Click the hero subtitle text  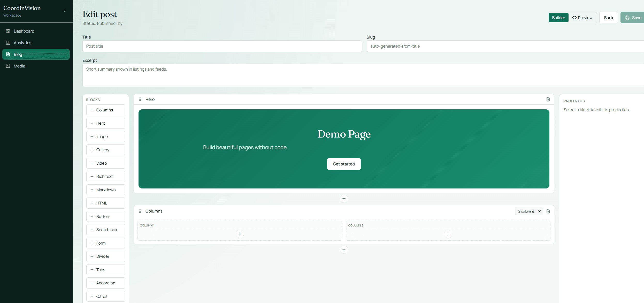(x=245, y=147)
